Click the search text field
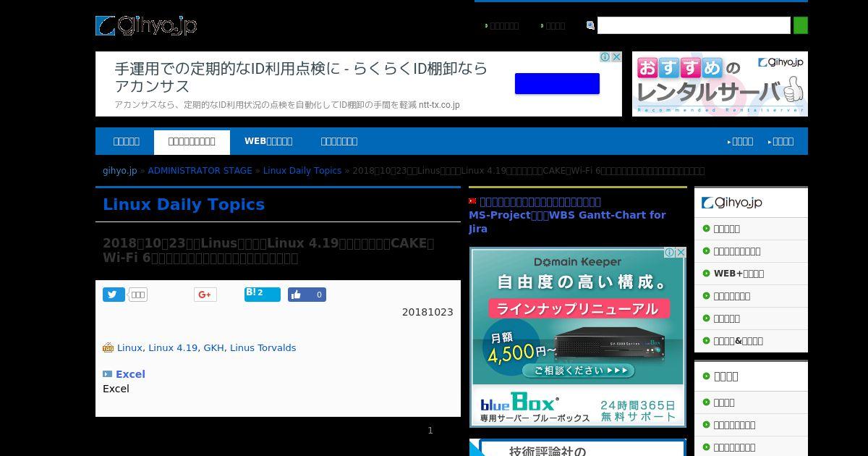This screenshot has height=456, width=868. [x=694, y=25]
